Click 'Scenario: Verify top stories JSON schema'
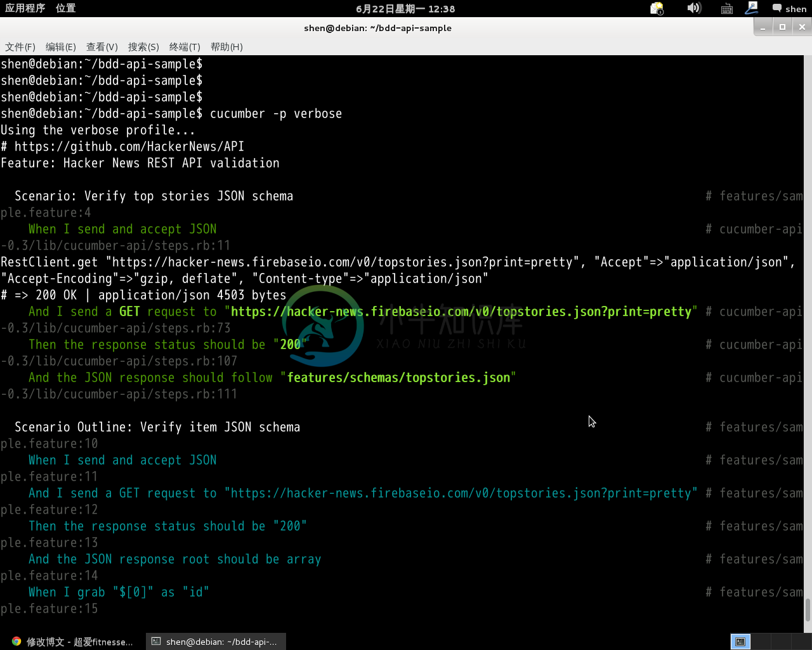 [154, 196]
